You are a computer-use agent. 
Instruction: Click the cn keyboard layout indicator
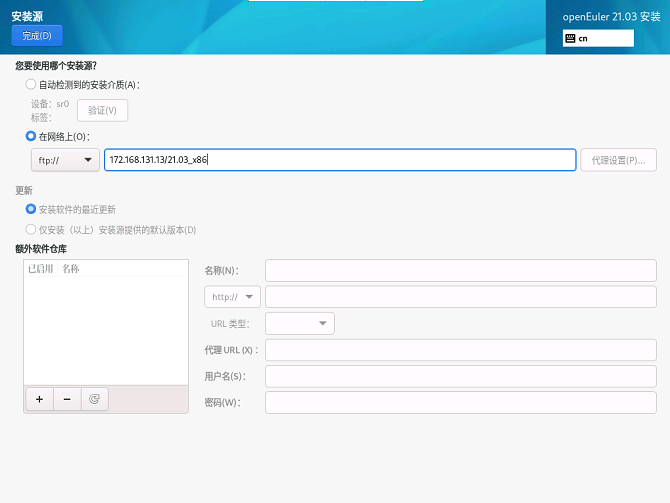pyautogui.click(x=598, y=38)
